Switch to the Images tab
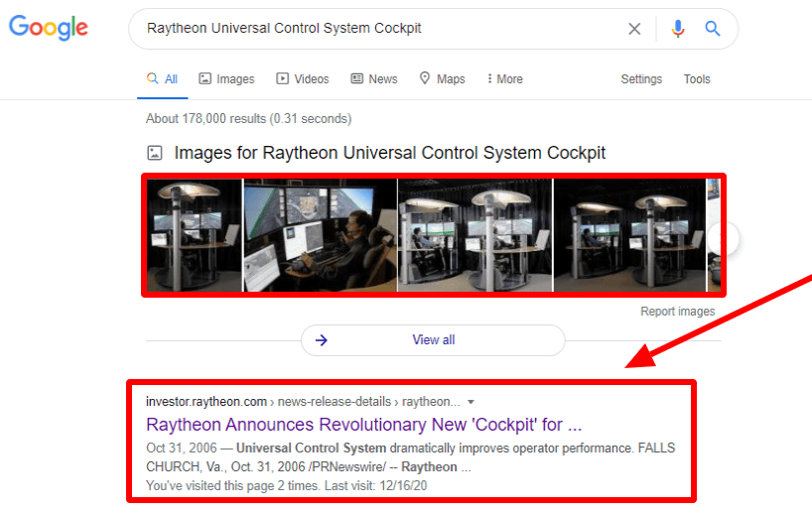 (x=226, y=79)
